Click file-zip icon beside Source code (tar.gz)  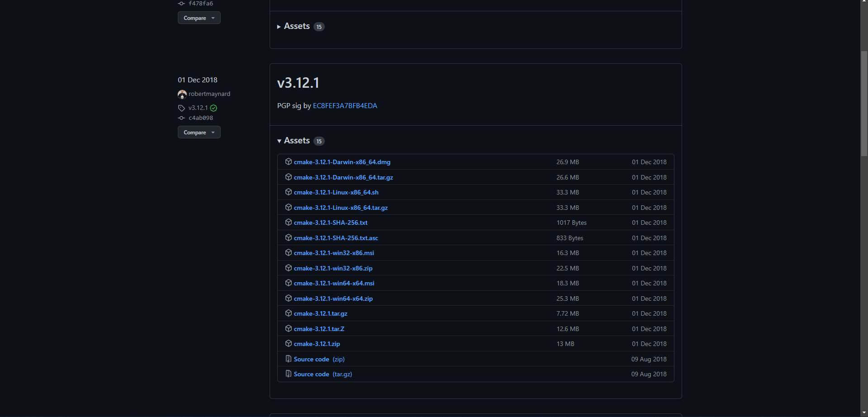click(288, 374)
